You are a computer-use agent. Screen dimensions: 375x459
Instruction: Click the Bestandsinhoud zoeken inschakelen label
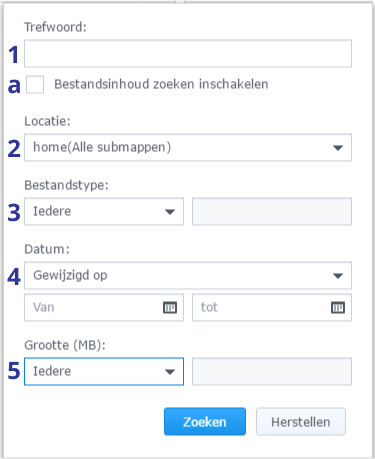click(161, 84)
